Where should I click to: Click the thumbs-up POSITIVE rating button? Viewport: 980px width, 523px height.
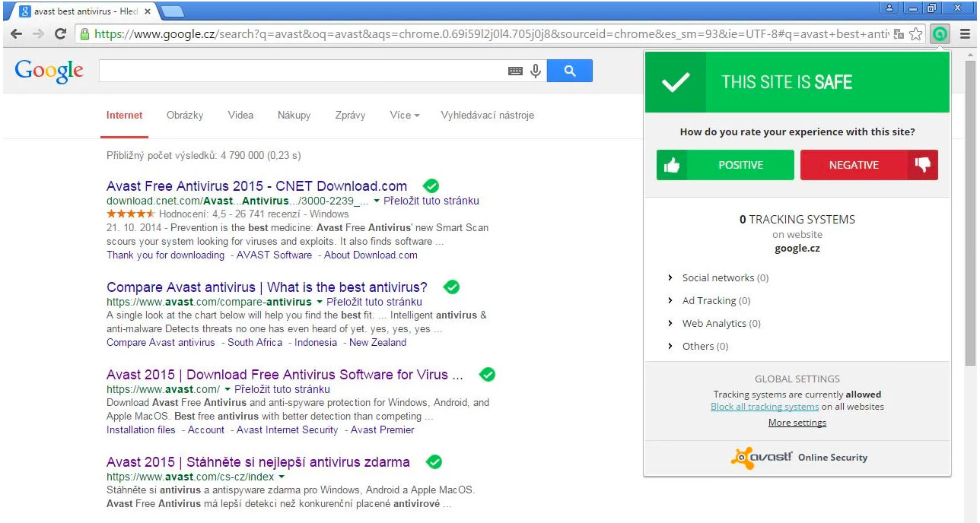point(724,165)
